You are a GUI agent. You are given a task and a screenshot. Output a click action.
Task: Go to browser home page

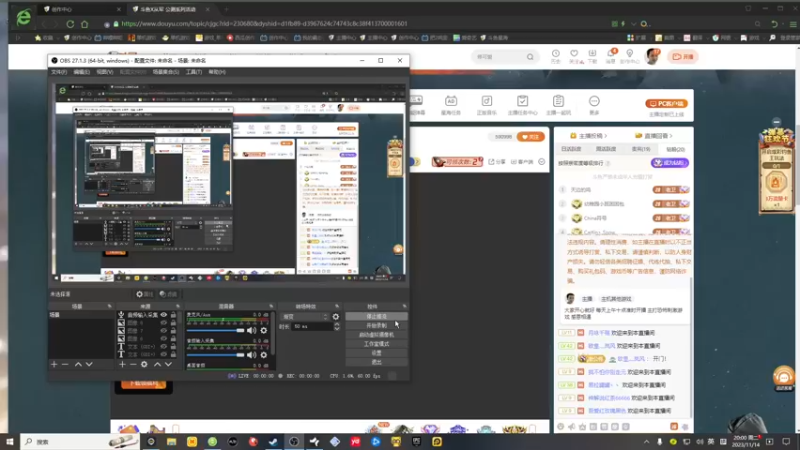pyautogui.click(x=85, y=24)
